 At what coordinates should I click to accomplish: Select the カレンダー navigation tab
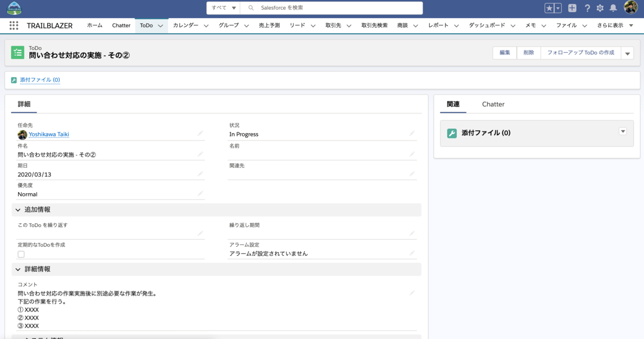pyautogui.click(x=185, y=25)
